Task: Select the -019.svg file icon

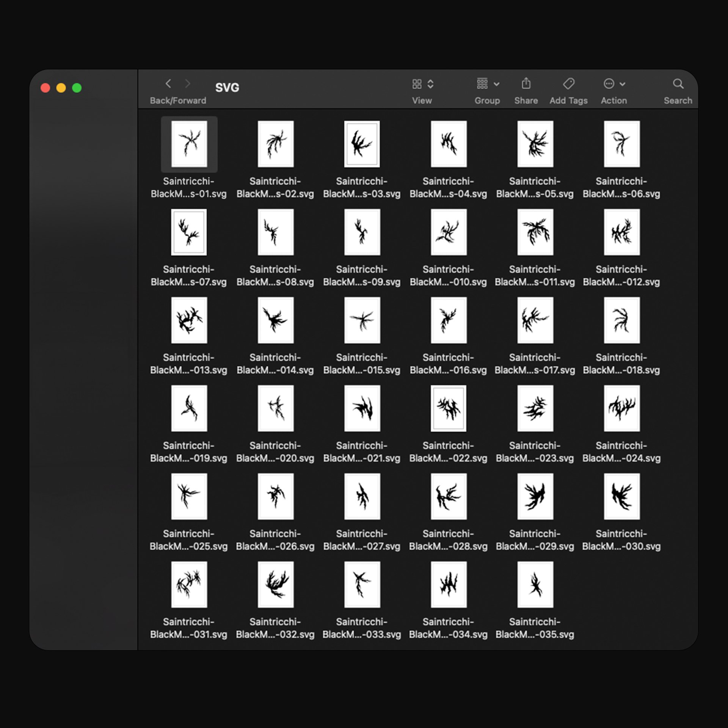Action: [189, 408]
